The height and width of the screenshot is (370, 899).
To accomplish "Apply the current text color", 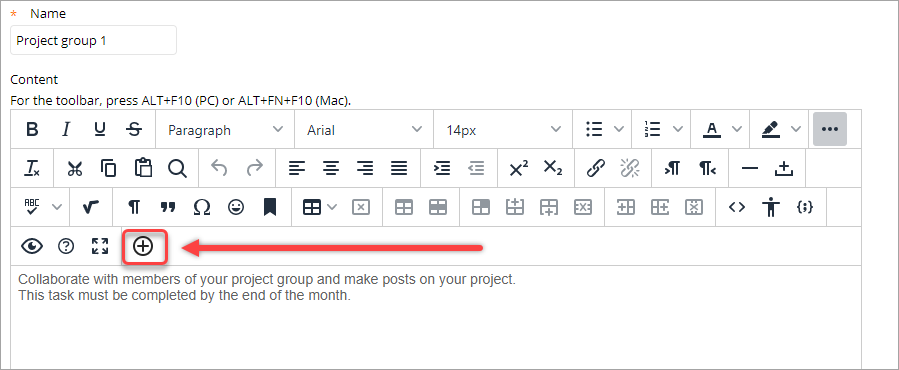I will (712, 130).
